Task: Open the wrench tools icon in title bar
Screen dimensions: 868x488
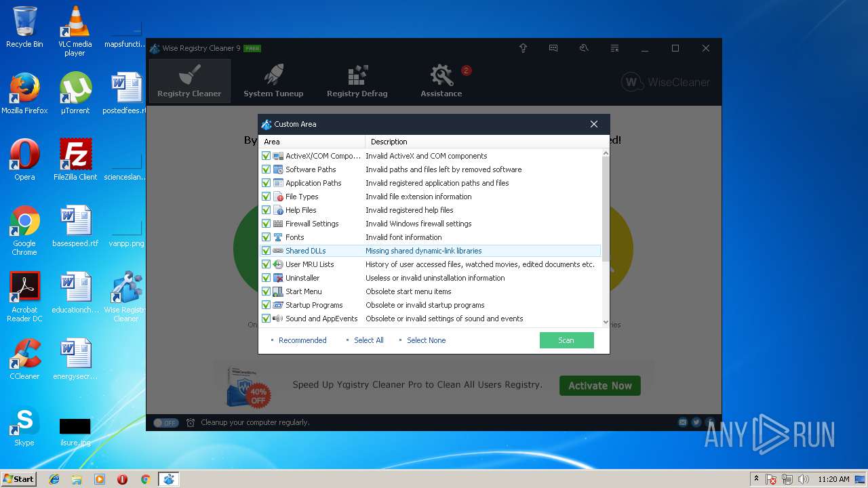Action: (584, 48)
